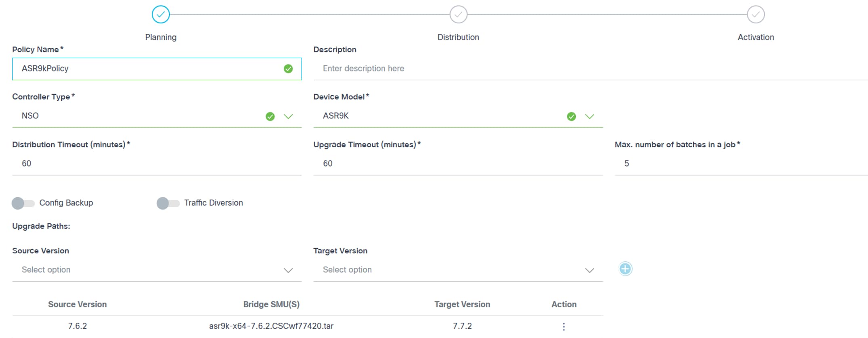The width and height of the screenshot is (868, 338).
Task: Click the Upgrade Timeout minutes field
Action: pyautogui.click(x=458, y=164)
